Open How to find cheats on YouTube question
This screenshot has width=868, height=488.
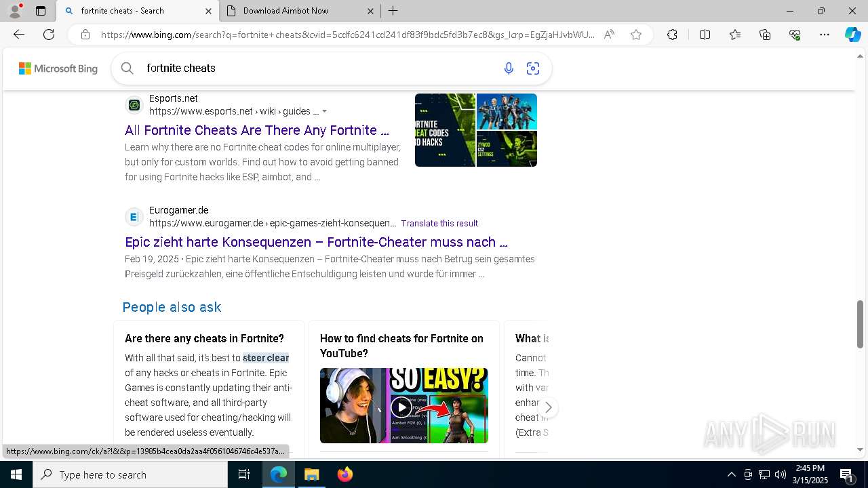click(401, 346)
